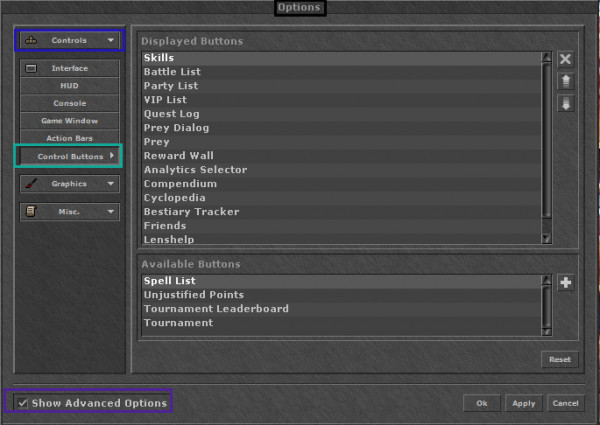Viewport: 600px width, 425px height.
Task: Select Skills in Displayed Buttons
Action: coord(341,58)
